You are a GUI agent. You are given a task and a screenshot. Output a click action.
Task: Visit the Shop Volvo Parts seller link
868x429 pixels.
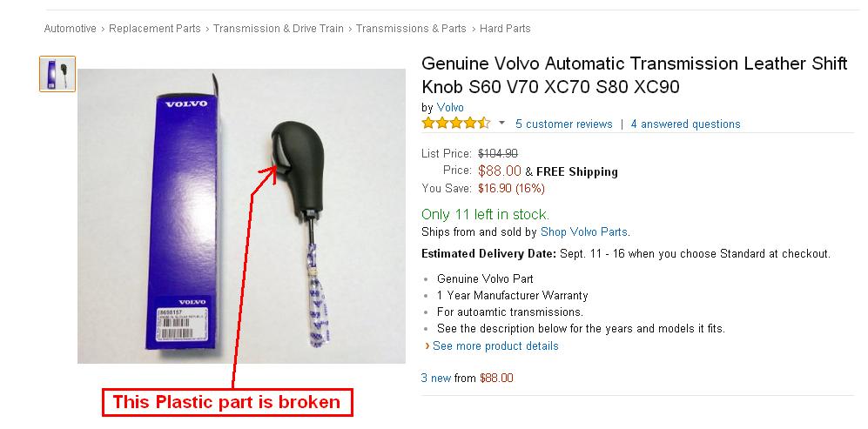[584, 232]
